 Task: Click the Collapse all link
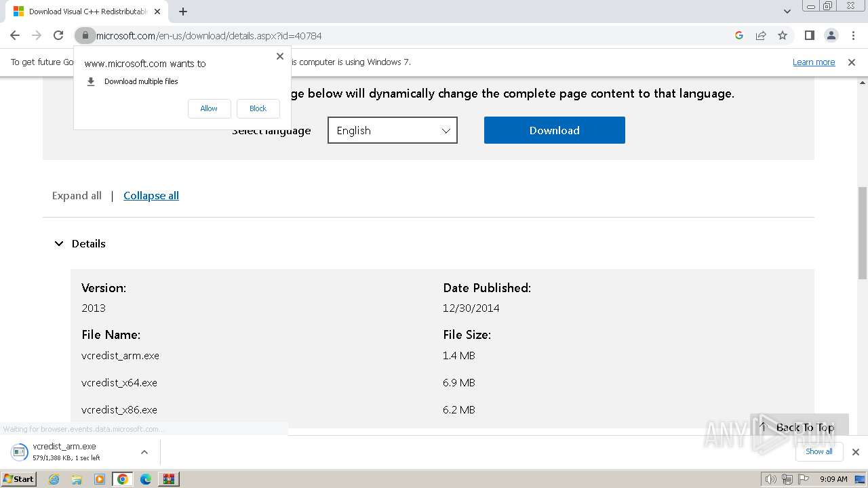tap(151, 196)
